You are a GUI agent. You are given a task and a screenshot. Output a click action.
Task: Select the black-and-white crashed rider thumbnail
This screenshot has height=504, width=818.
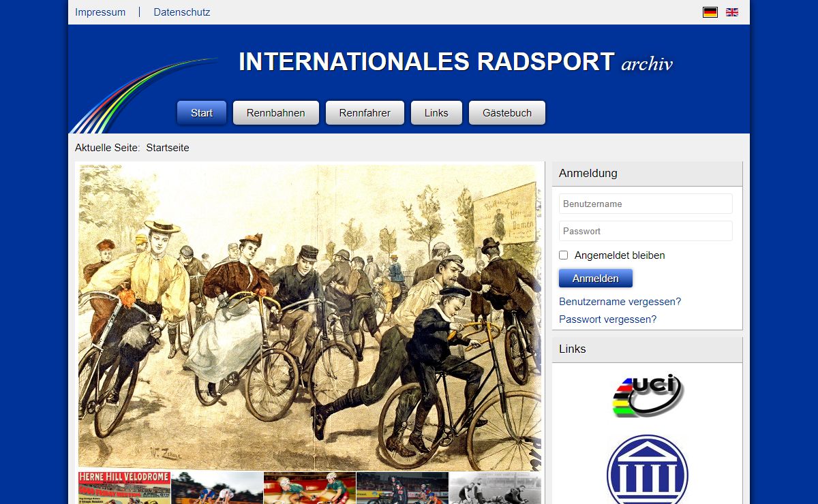495,488
